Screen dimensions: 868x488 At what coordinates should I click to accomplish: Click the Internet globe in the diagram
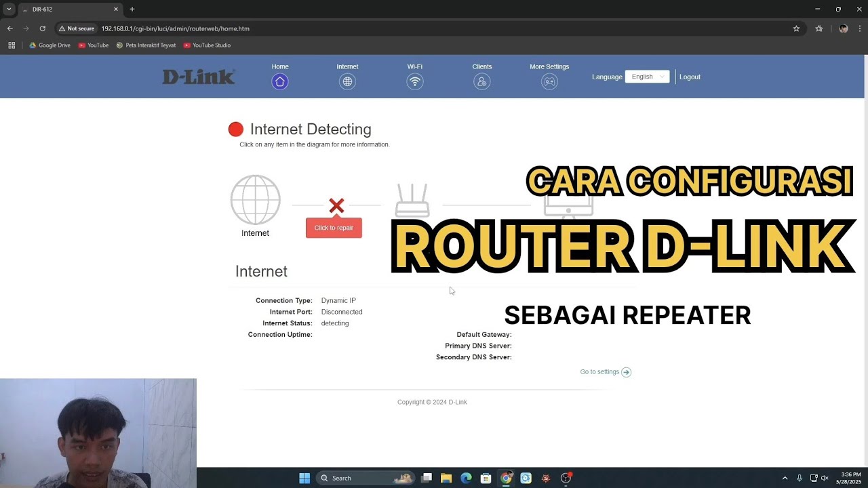tap(255, 199)
